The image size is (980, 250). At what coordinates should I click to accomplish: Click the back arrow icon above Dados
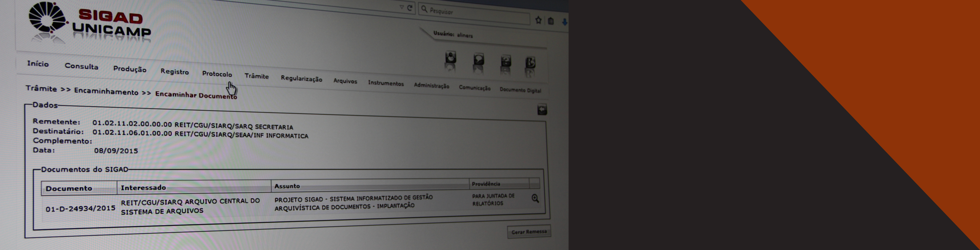point(542,110)
